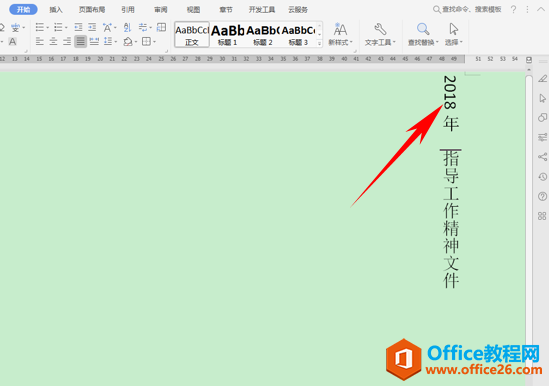Click sidebar shapes icon
The width and height of the screenshot is (549, 387).
pyautogui.click(x=542, y=117)
